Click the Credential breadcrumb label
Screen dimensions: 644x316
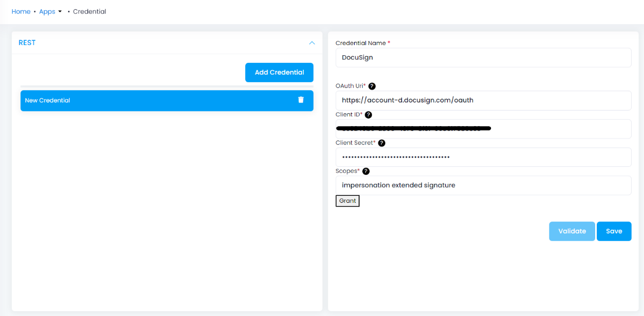pos(89,11)
